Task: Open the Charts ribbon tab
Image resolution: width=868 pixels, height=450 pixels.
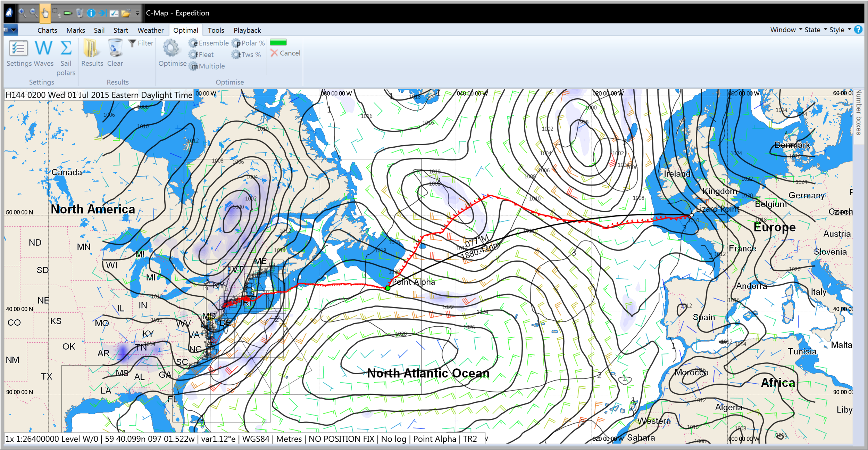Action: [x=47, y=30]
